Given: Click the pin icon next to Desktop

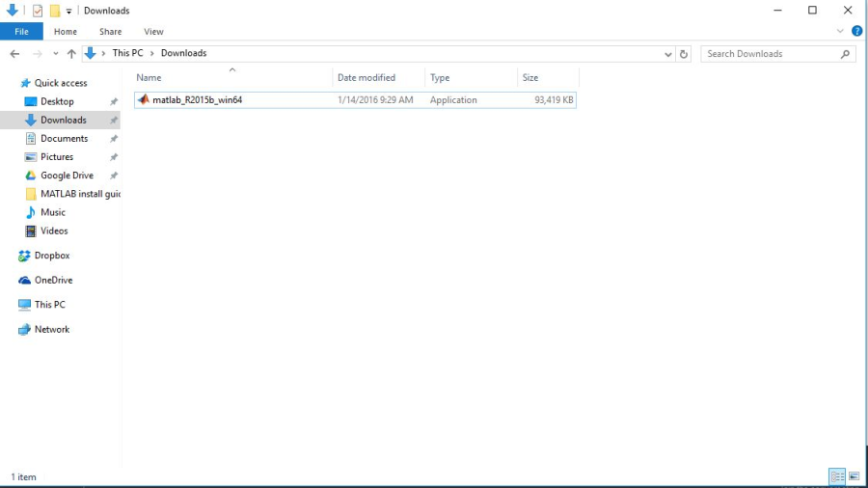Looking at the screenshot, I should tap(114, 102).
